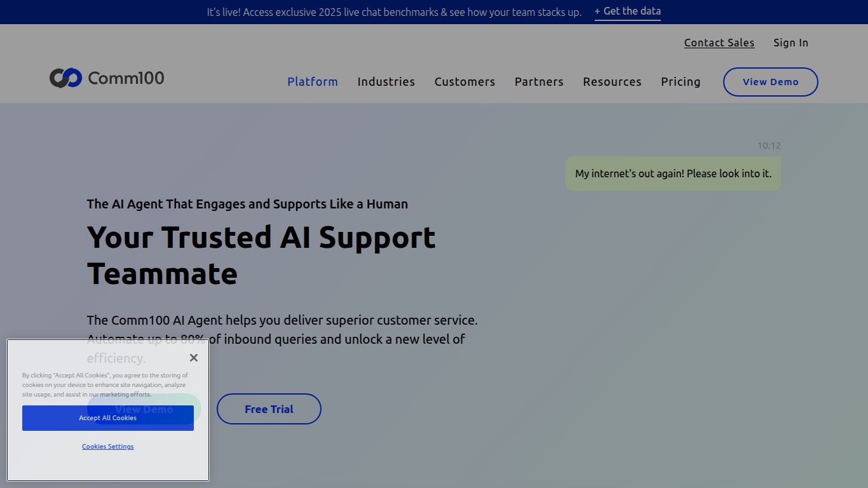
Task: Open the Cookies Settings link
Action: [108, 447]
